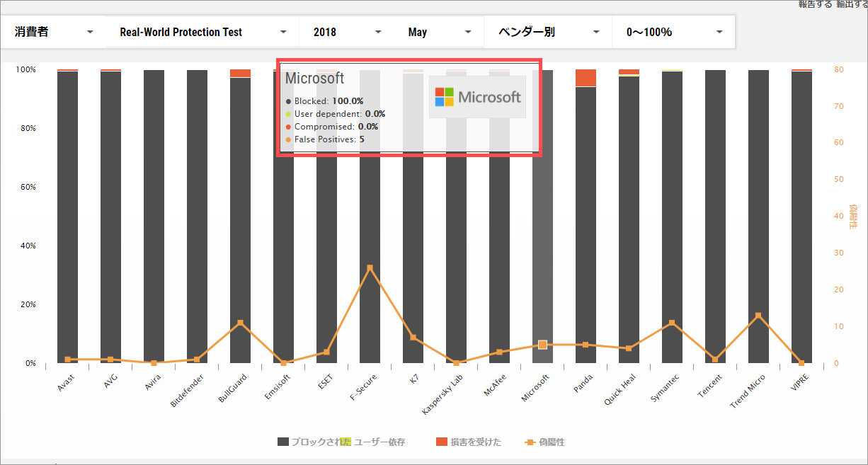Click Trend Micro false positive marker
The width and height of the screenshot is (868, 465).
tap(758, 316)
